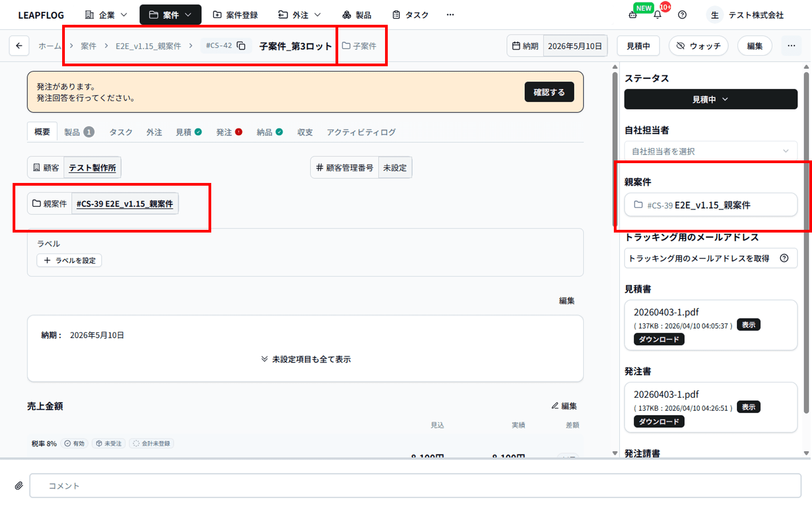This screenshot has width=812, height=507.
Task: Open the 外注 menu in top navigation
Action: tap(299, 14)
